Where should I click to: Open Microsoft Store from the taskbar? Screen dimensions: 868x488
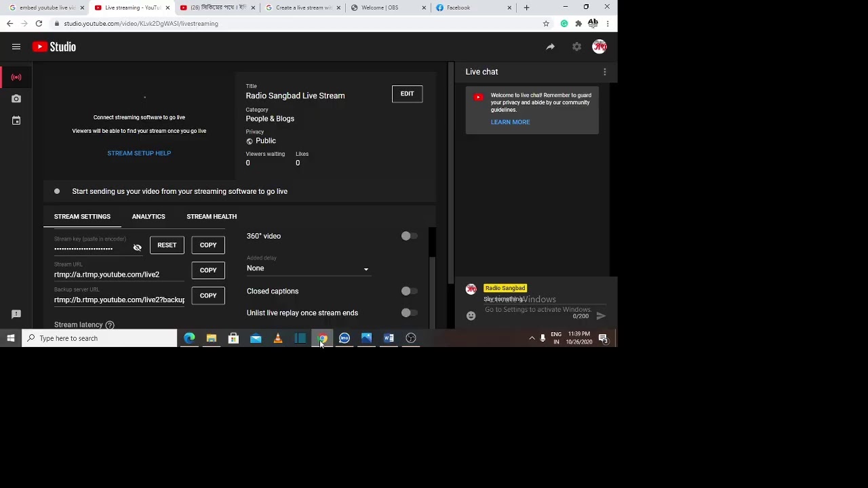click(233, 338)
